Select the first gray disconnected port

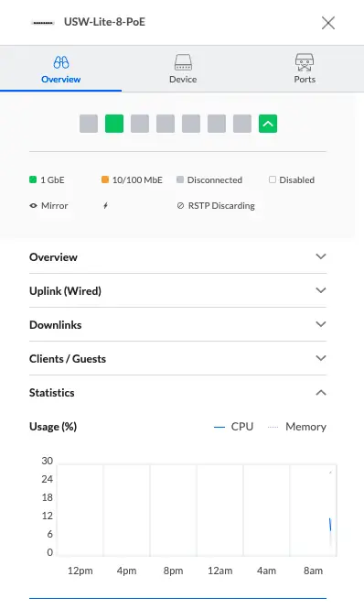(x=89, y=124)
